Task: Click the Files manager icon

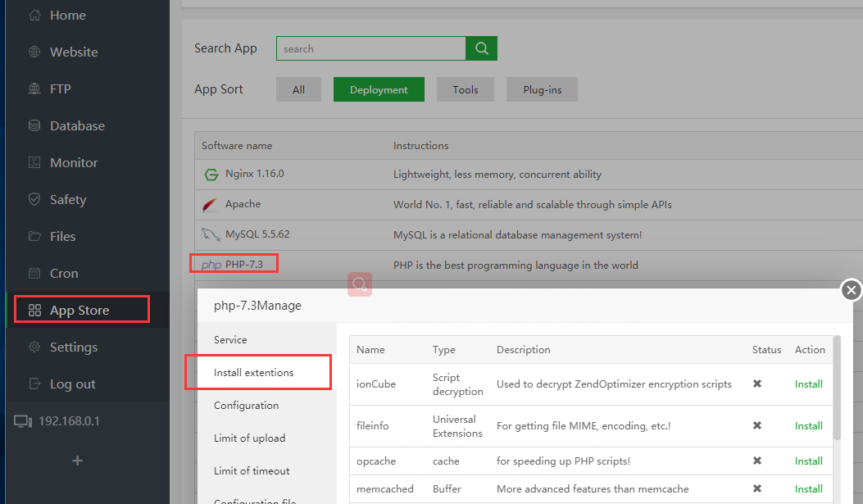Action: point(34,236)
